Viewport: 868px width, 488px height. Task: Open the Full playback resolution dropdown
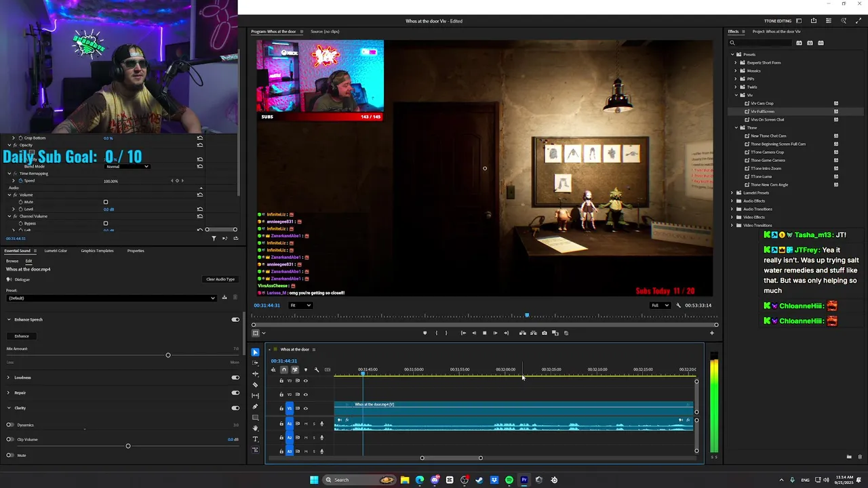coord(660,305)
